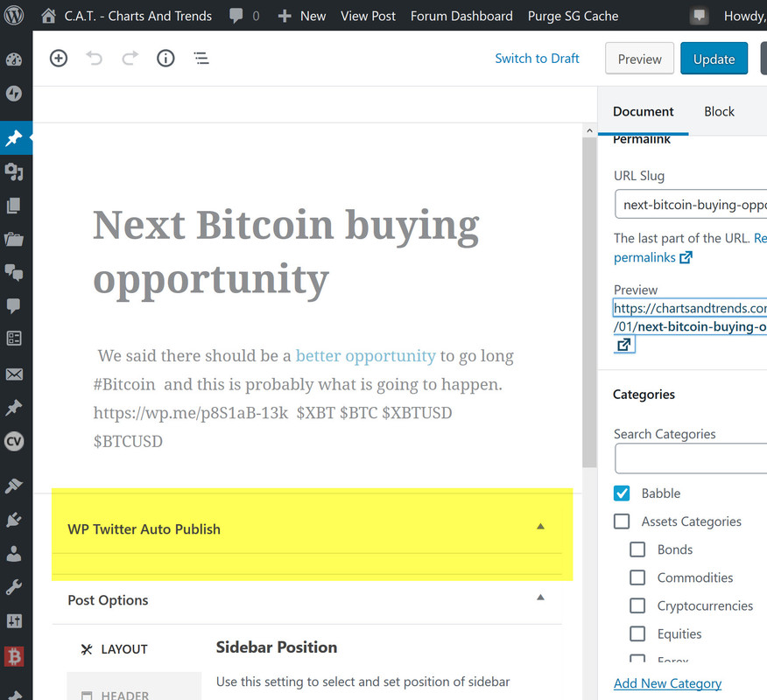This screenshot has width=767, height=700.
Task: Click the editor vertical scrollbar thumb
Action: pyautogui.click(x=589, y=302)
